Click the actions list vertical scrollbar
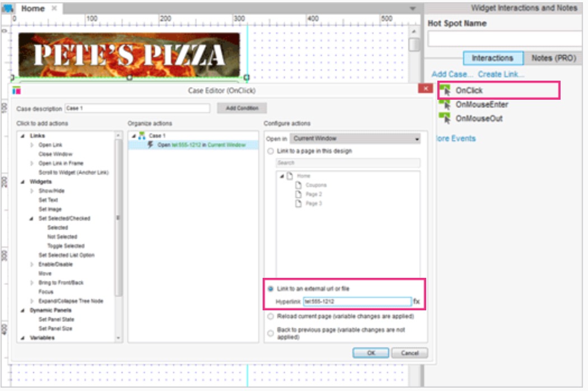Viewport: 588px width, 391px height. (x=118, y=218)
